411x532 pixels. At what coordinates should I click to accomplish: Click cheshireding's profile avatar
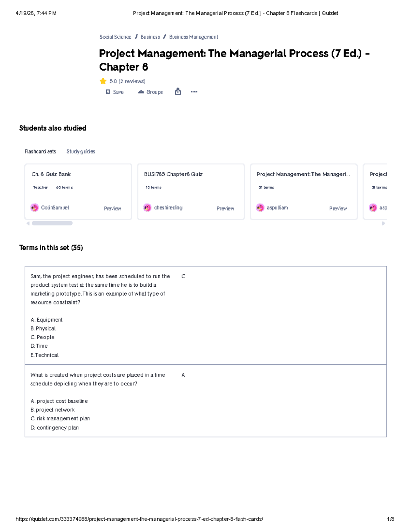coord(147,208)
